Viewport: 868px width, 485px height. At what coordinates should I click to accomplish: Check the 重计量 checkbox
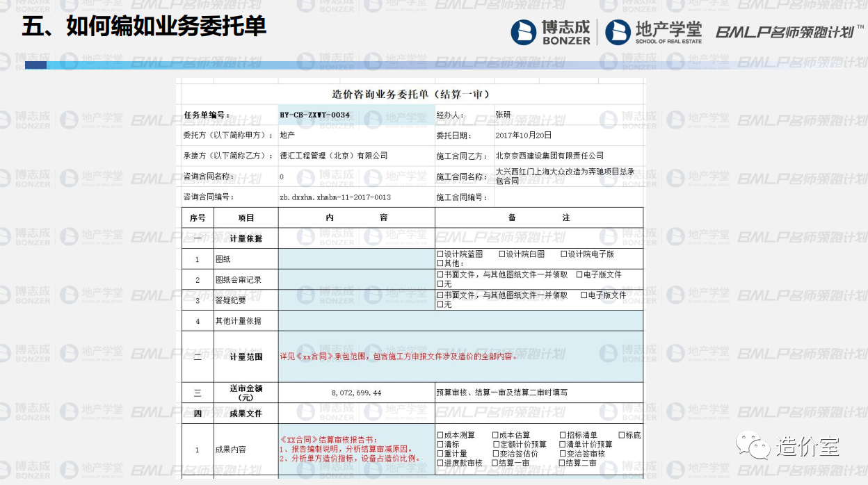coord(440,454)
